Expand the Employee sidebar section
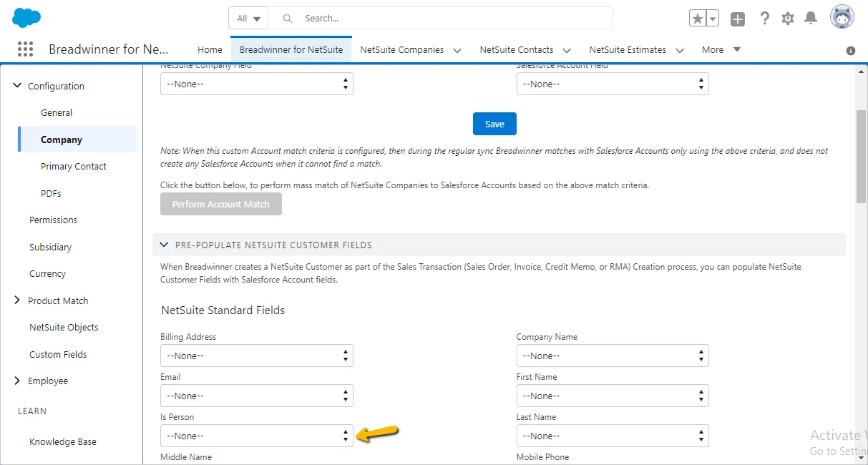Screen dimensions: 868x465 pyautogui.click(x=17, y=381)
